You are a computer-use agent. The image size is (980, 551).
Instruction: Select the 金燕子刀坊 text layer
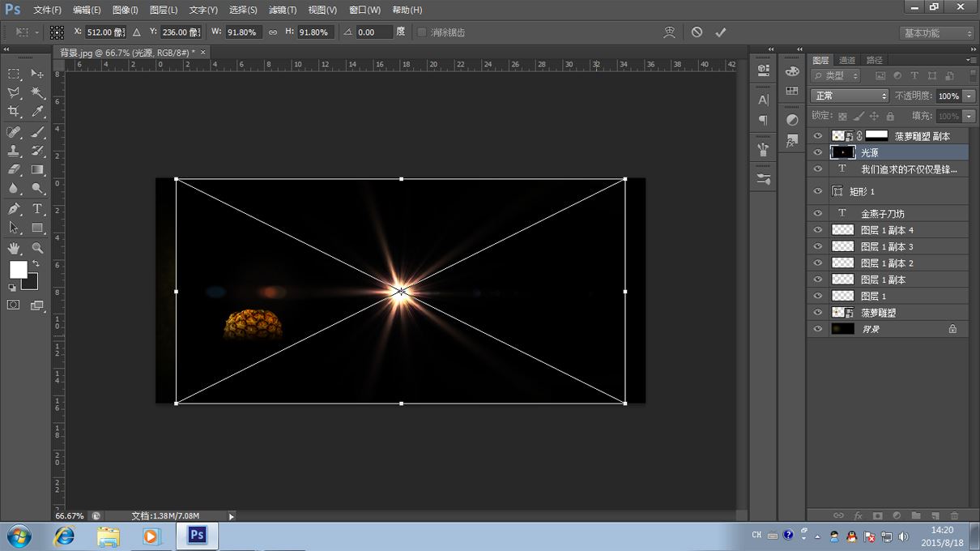point(882,214)
